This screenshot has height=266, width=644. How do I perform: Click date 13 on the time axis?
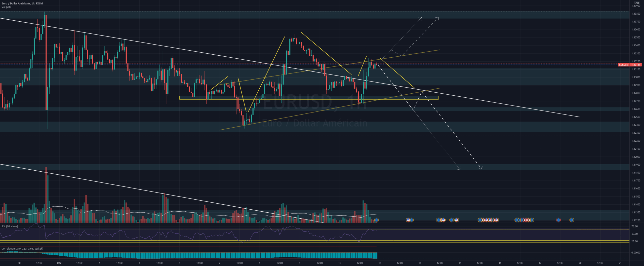pyautogui.click(x=380, y=263)
